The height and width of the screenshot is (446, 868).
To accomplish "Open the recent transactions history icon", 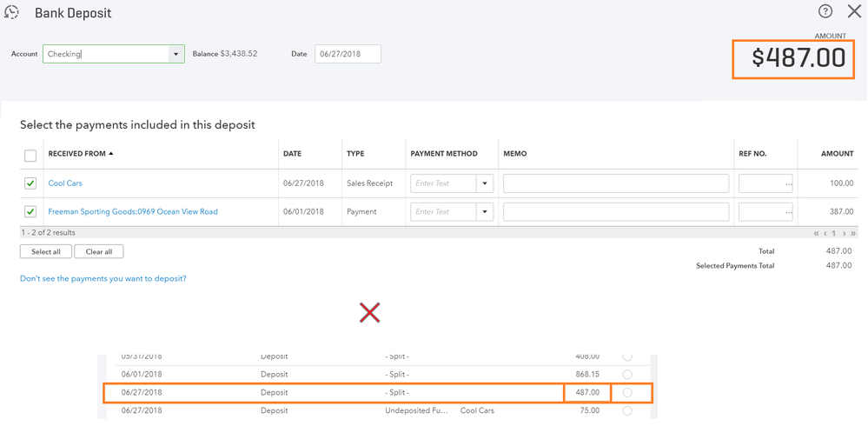I will click(x=12, y=12).
